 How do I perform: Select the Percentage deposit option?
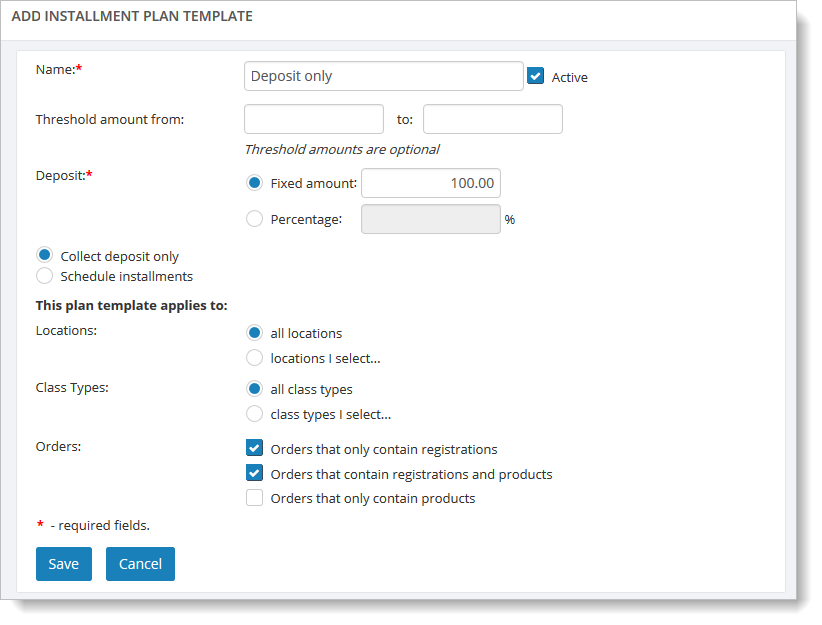click(x=255, y=219)
